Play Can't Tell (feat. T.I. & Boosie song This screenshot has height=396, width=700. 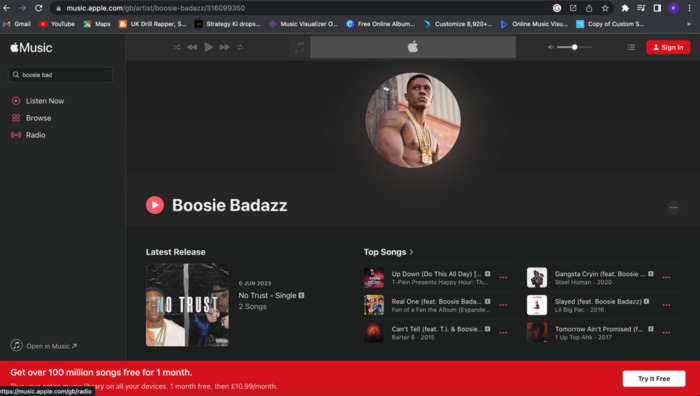pyautogui.click(x=436, y=329)
